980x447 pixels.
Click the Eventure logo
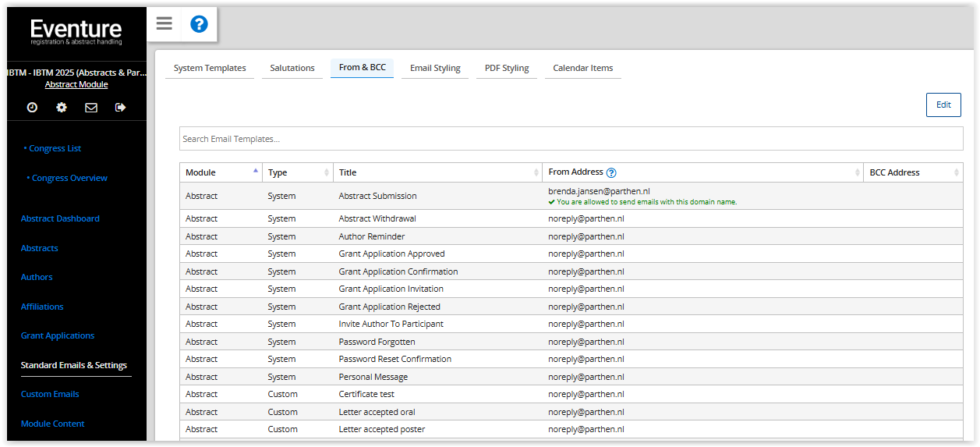click(x=76, y=32)
